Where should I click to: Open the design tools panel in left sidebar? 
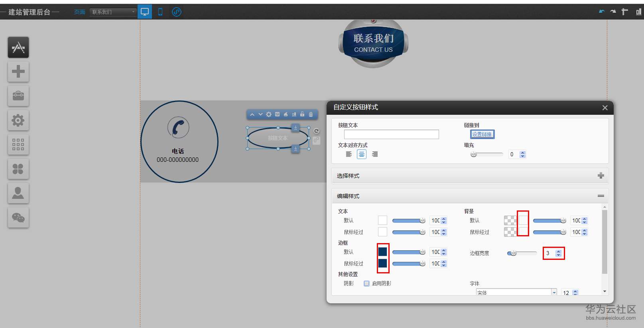coord(18,47)
